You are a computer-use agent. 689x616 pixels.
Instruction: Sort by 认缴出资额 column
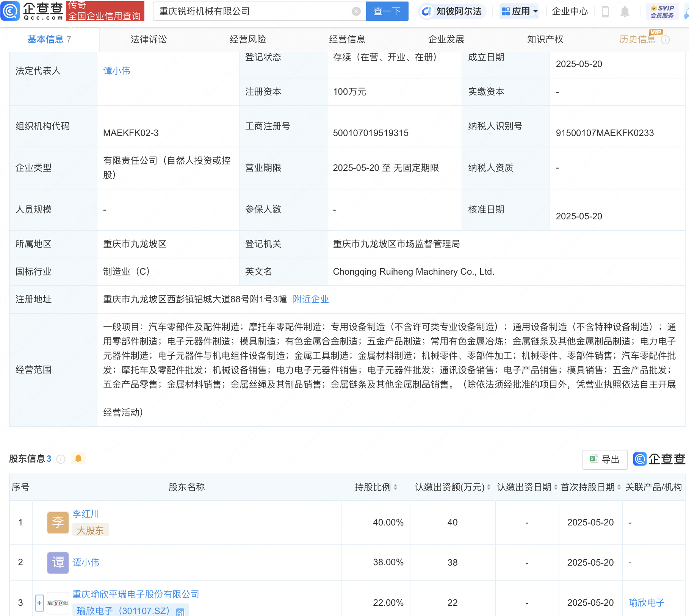tap(489, 487)
